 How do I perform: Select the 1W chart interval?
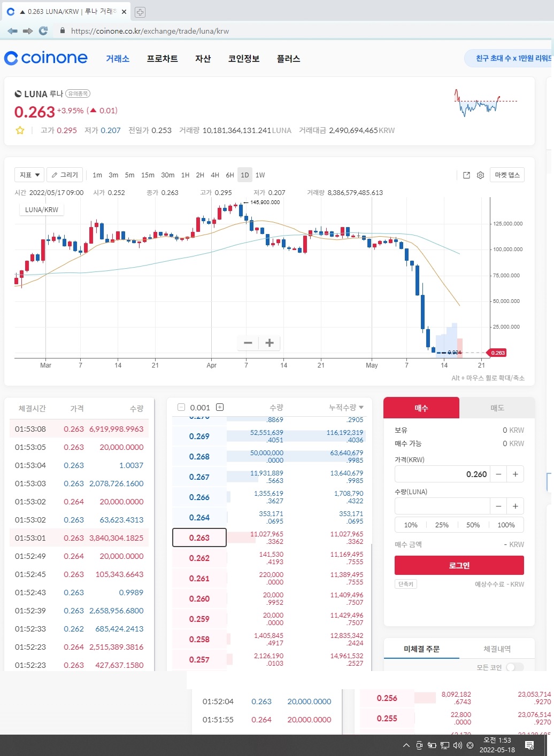click(260, 175)
